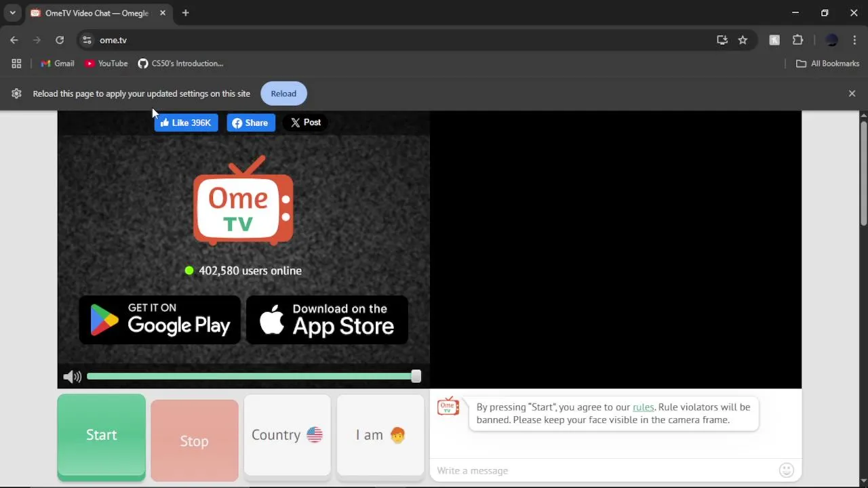
Task: Go back with the browser back arrow
Action: coord(14,40)
